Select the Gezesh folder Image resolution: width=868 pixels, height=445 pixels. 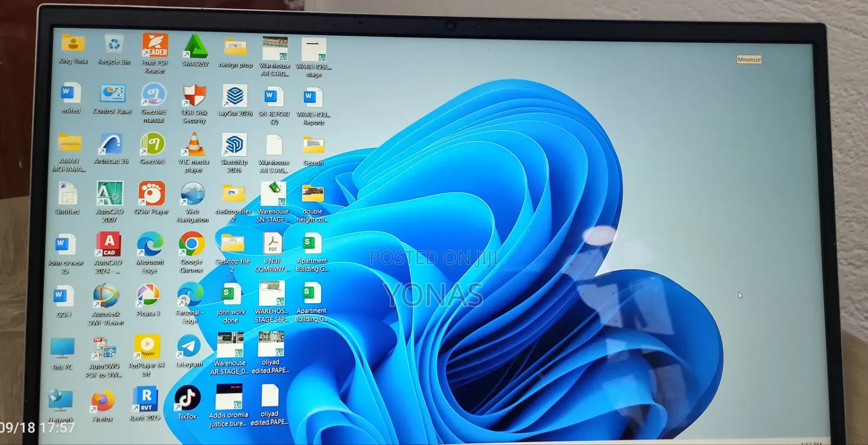pyautogui.click(x=313, y=151)
